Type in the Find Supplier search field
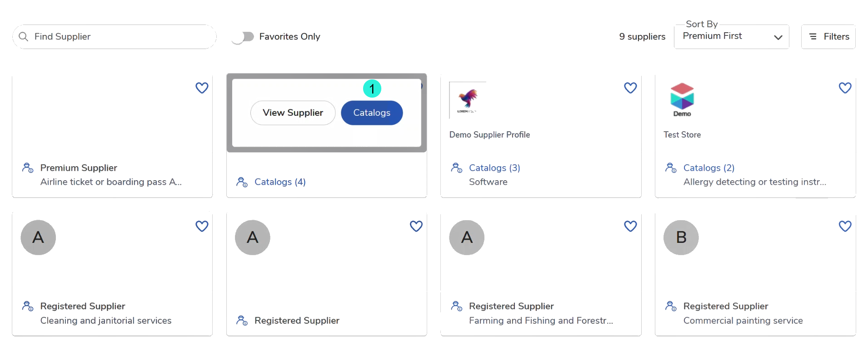The height and width of the screenshot is (345, 868). (118, 37)
